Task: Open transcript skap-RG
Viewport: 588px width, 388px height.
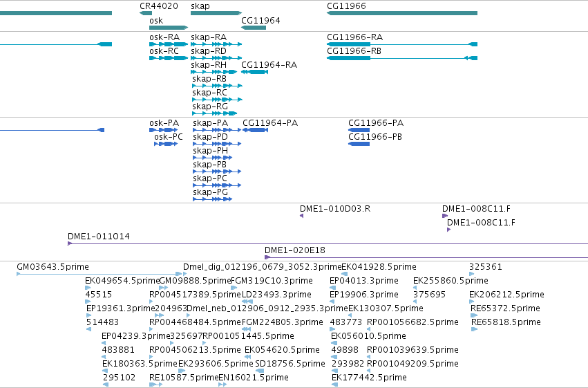Action: [x=210, y=107]
